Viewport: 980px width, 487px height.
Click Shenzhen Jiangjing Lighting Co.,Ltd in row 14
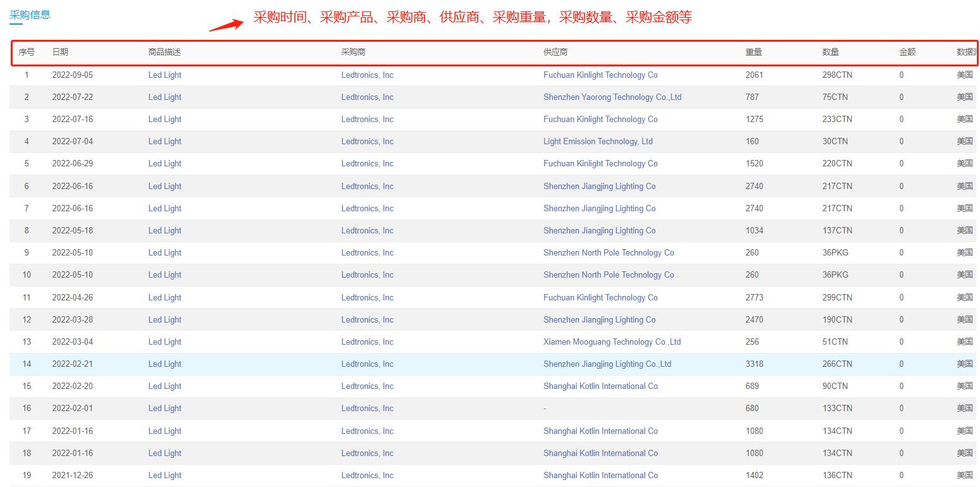[x=607, y=364]
